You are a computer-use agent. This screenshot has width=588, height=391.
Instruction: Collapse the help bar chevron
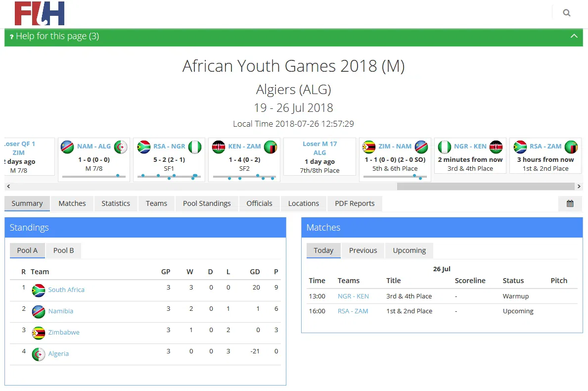[574, 36]
